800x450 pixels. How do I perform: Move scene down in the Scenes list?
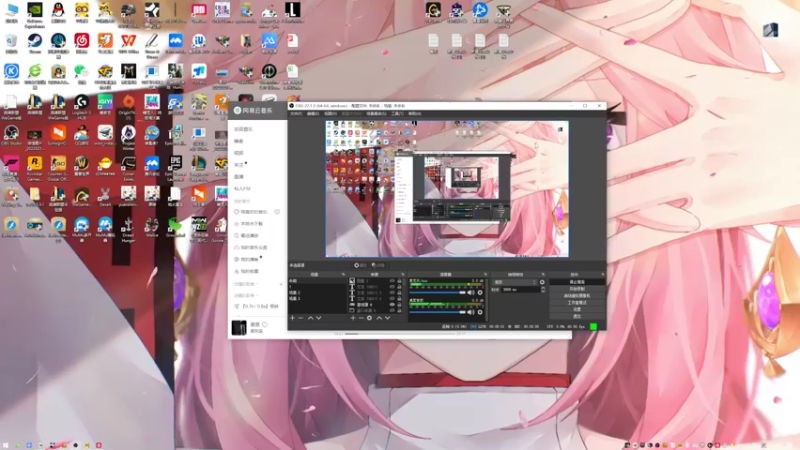click(319, 318)
